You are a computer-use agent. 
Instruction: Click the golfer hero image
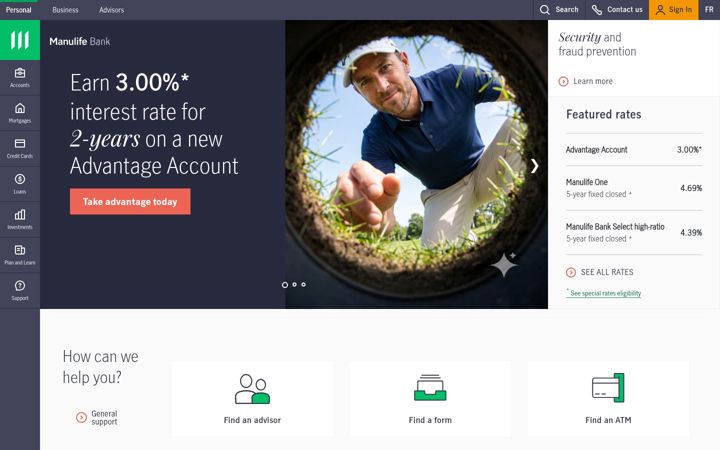(416, 164)
